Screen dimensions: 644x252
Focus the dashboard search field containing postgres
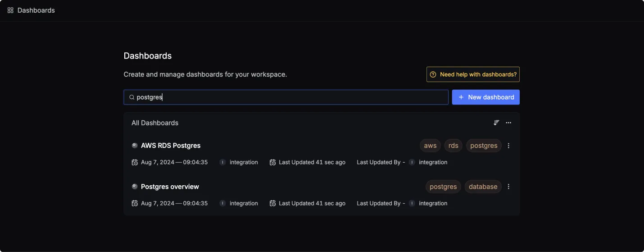pos(286,97)
